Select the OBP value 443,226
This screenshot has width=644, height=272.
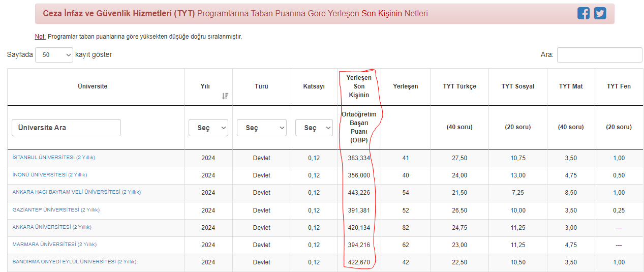(x=359, y=193)
